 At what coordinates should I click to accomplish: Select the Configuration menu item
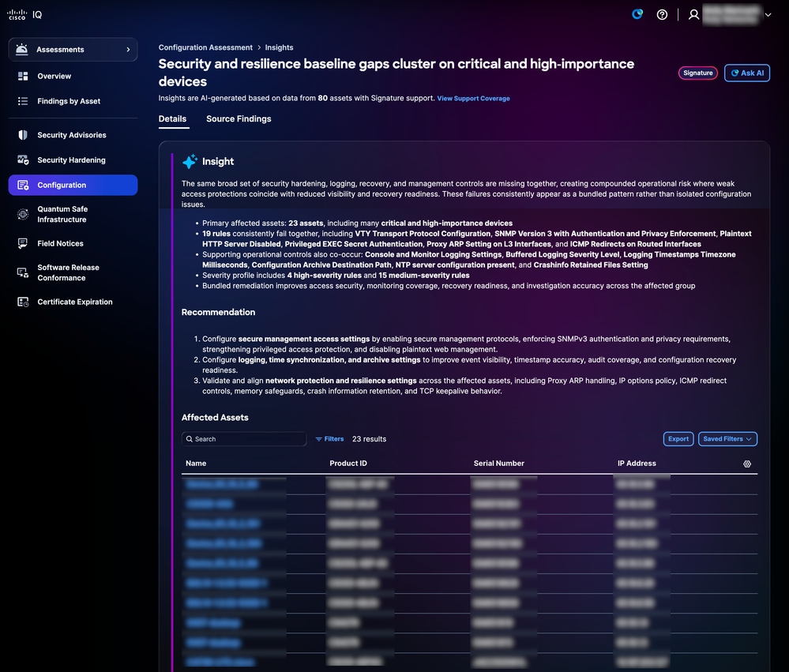[x=73, y=185]
